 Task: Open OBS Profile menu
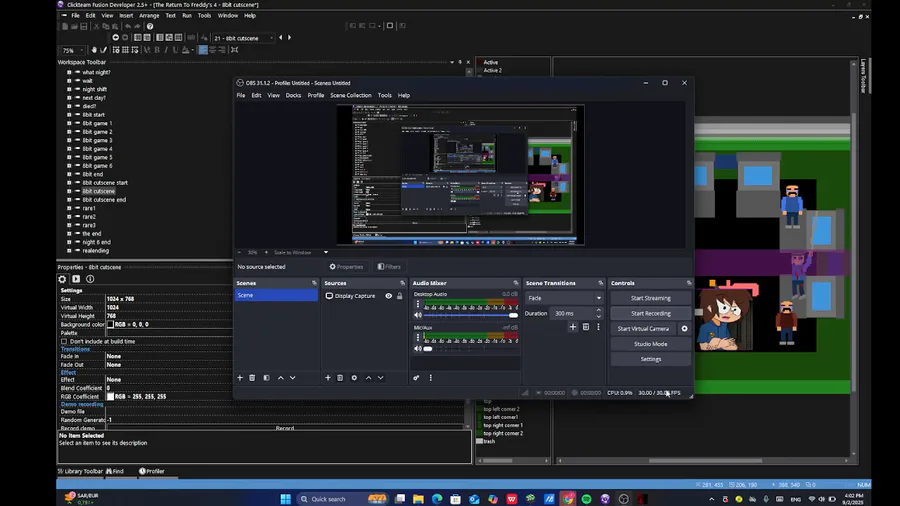(316, 95)
